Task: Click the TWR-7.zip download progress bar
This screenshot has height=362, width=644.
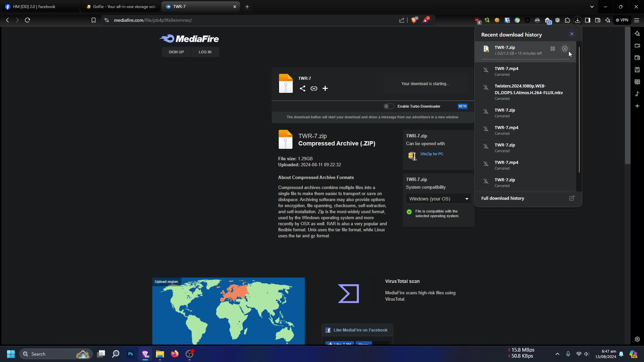Action: (526, 59)
